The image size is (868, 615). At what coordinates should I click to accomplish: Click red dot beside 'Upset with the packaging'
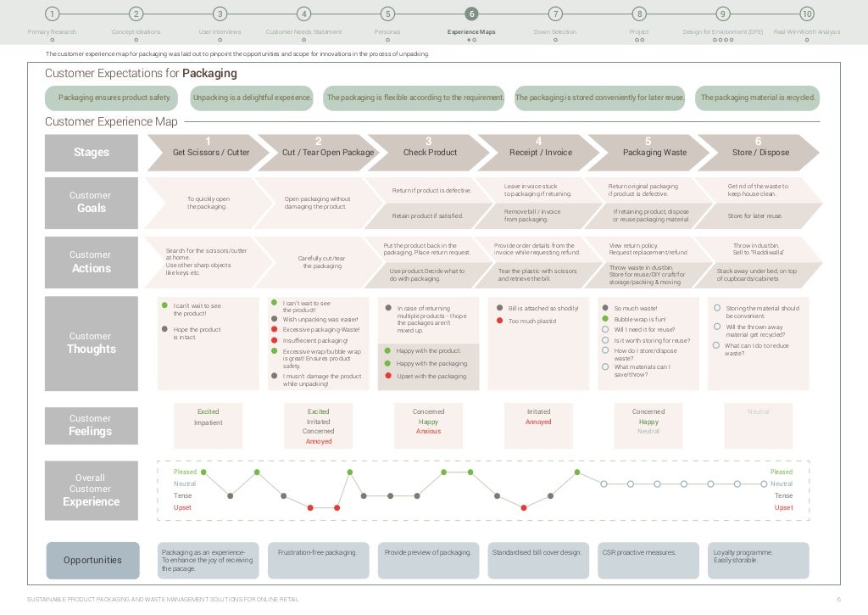coord(388,376)
